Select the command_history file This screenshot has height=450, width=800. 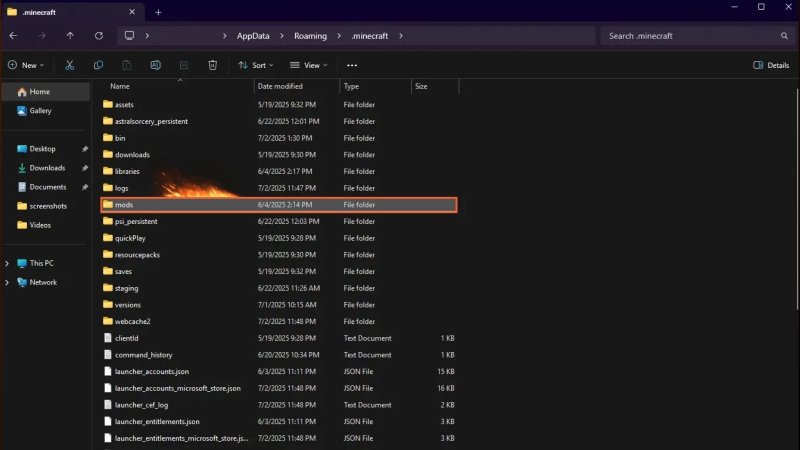(x=279, y=355)
